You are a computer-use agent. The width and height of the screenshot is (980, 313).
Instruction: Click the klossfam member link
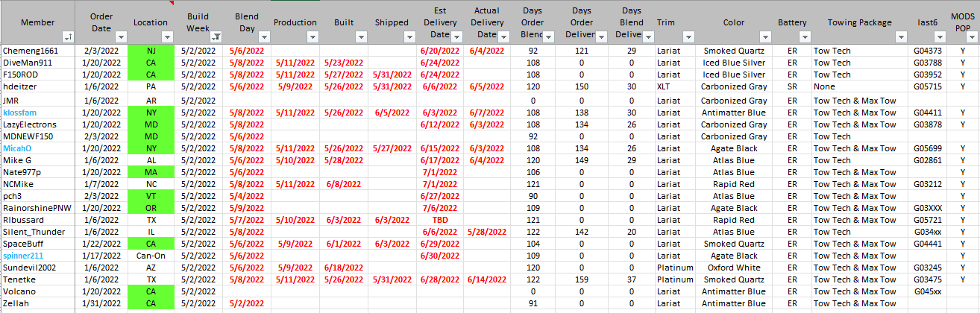(19, 113)
